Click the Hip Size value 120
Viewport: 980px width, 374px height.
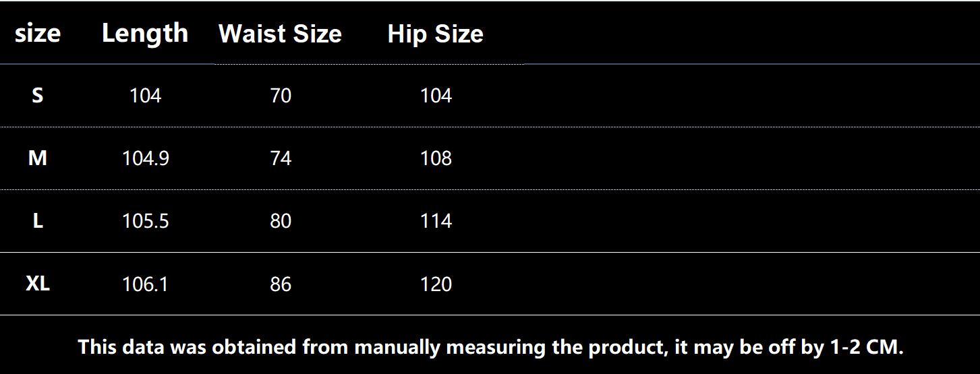tap(436, 284)
